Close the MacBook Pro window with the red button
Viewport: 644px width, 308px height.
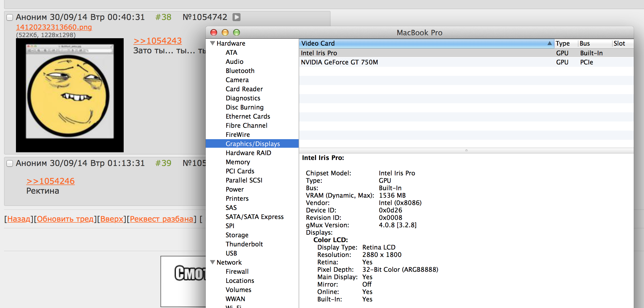pos(214,33)
